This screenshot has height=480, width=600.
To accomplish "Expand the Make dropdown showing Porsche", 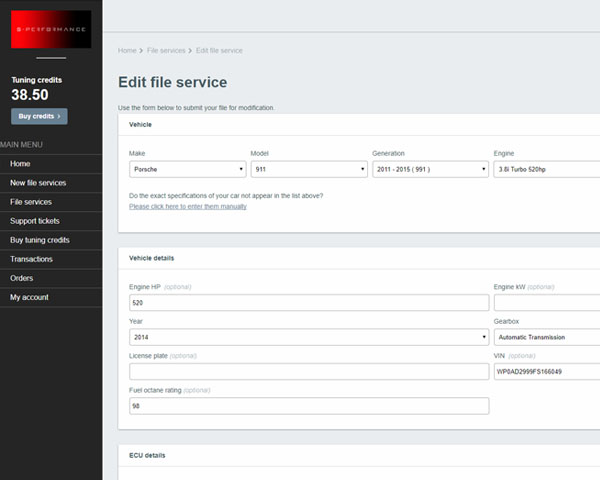I will [187, 170].
